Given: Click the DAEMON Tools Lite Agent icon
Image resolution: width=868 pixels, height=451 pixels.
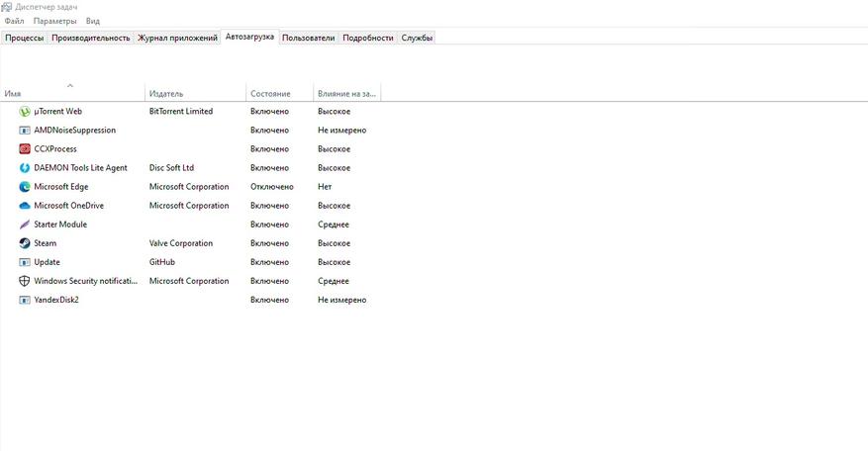Looking at the screenshot, I should click(25, 168).
